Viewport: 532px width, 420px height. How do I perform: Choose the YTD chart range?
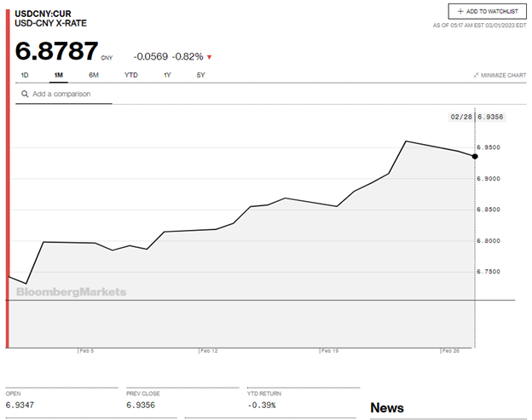[130, 75]
